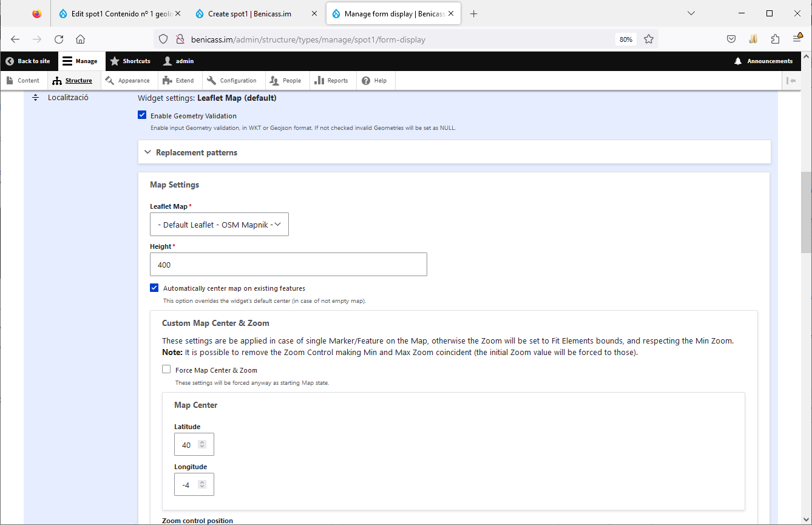Open the Leaflet Map dropdown
The width and height of the screenshot is (812, 525).
click(219, 225)
